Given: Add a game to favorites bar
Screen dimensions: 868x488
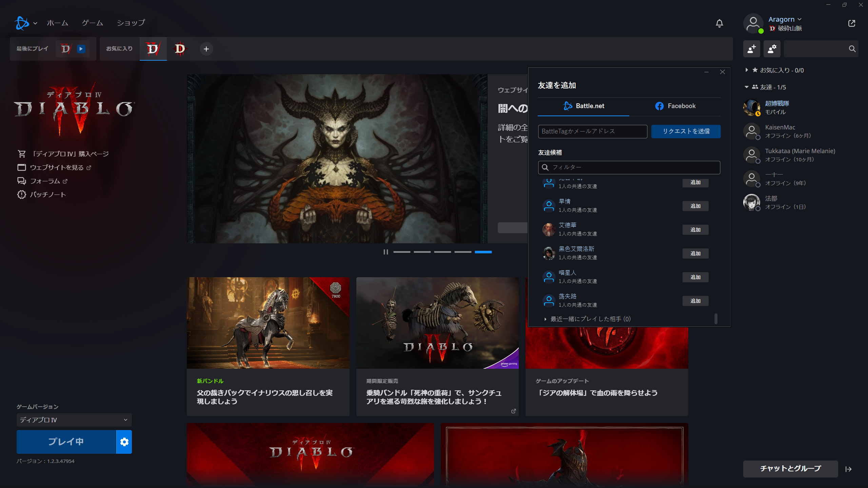Looking at the screenshot, I should tap(206, 49).
